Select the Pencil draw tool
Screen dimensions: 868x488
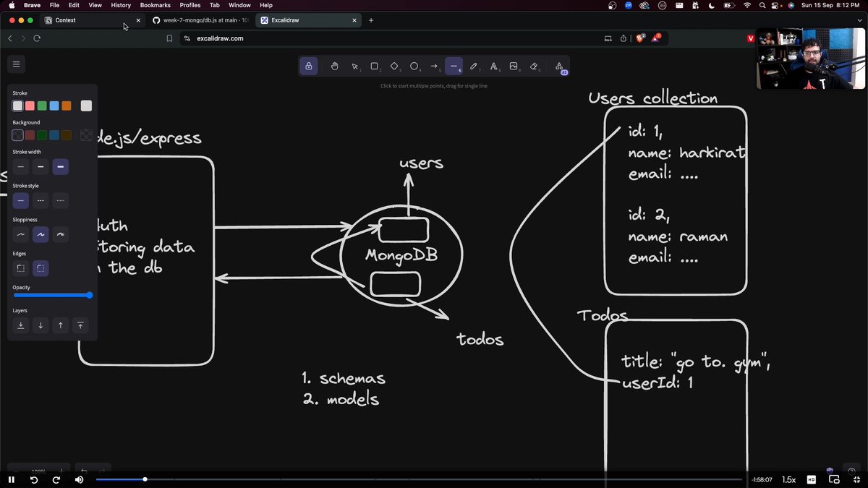(474, 67)
